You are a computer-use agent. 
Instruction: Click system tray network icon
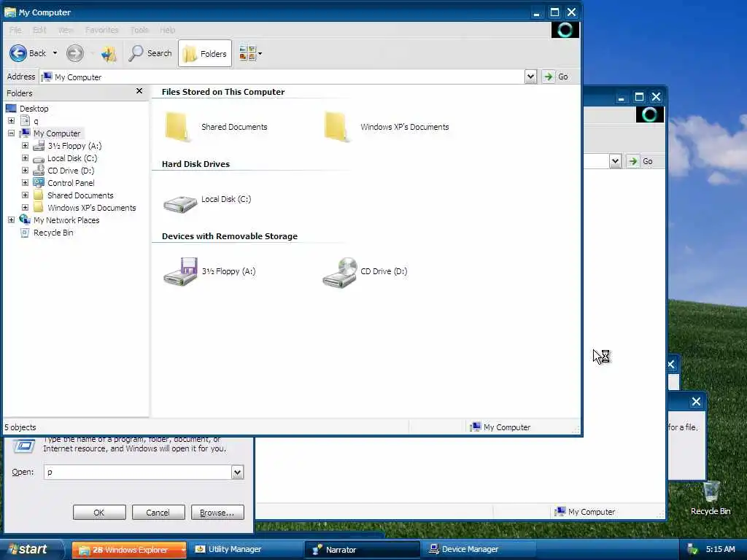[692, 549]
